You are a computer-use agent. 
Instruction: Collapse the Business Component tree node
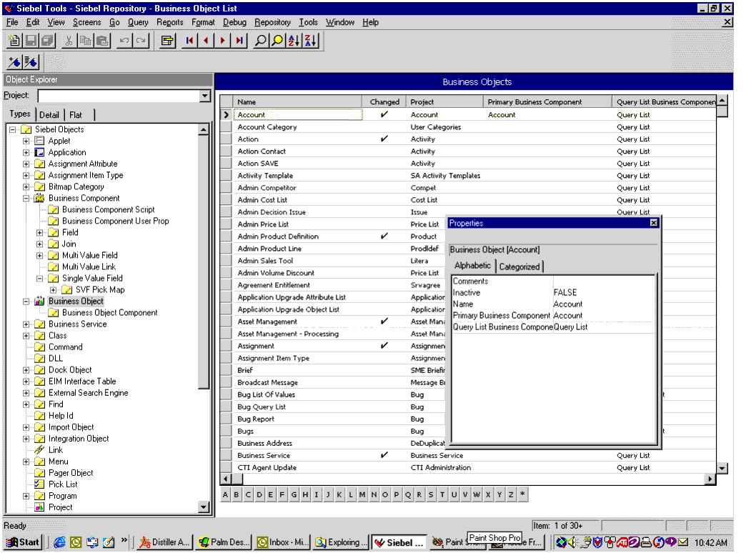pyautogui.click(x=26, y=198)
